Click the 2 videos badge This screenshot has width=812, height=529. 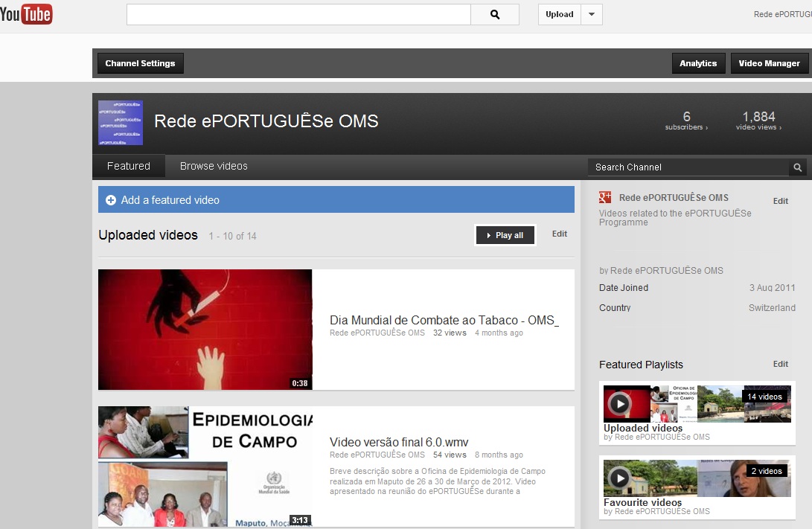767,471
